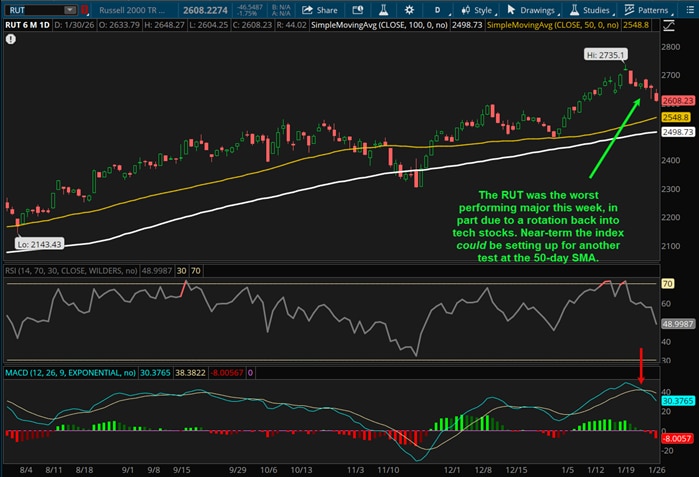Open the D aggregation period dropdown
Viewport: 699px width, 477px height.
point(439,10)
